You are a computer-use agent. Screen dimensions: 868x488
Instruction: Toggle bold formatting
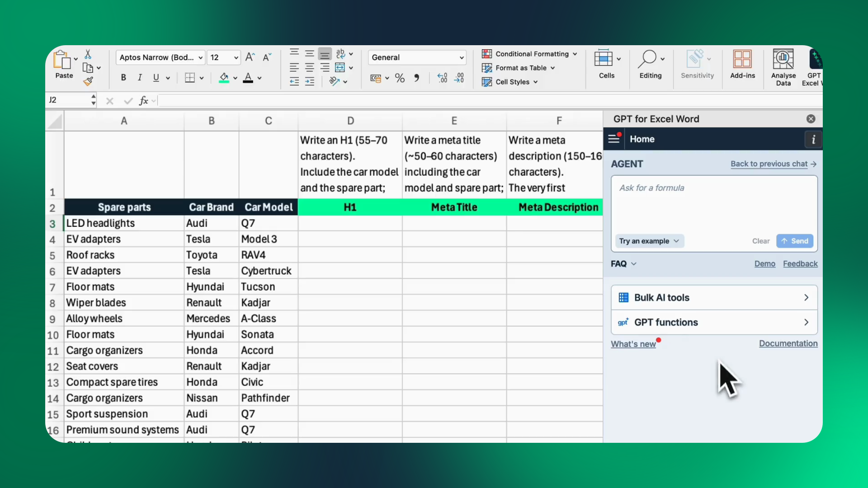pyautogui.click(x=123, y=78)
